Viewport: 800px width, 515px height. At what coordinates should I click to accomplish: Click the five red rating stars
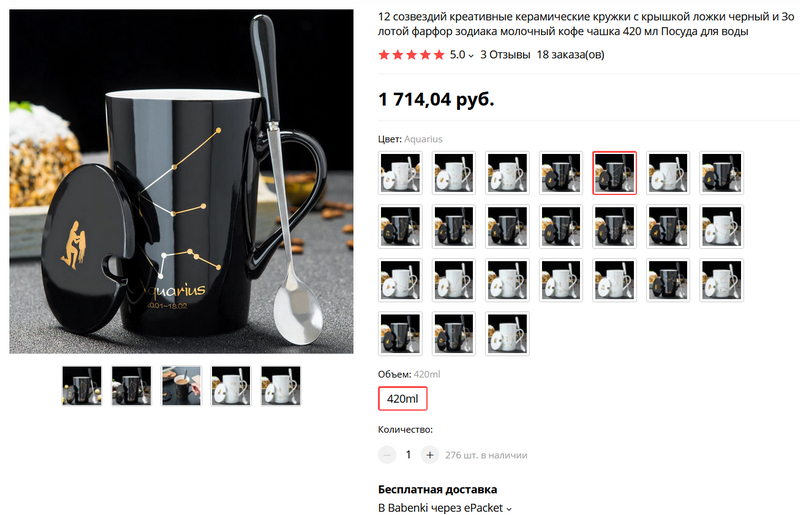(411, 55)
